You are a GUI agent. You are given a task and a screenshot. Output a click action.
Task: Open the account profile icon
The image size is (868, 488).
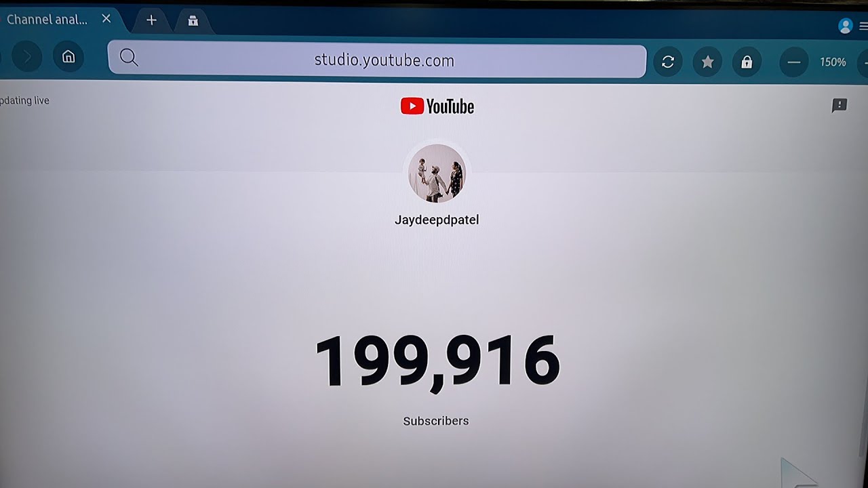tap(845, 26)
